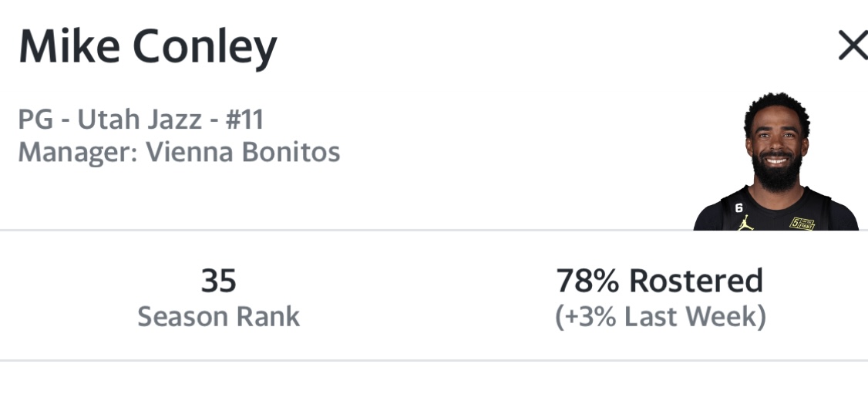868x401 pixels.
Task: Tap the #11 jersey number text
Action: [x=244, y=120]
